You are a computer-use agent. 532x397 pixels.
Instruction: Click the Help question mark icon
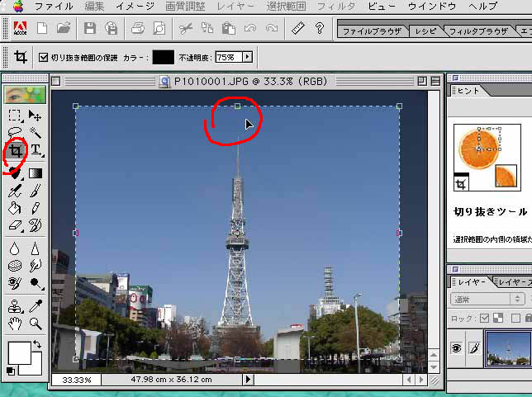319,29
